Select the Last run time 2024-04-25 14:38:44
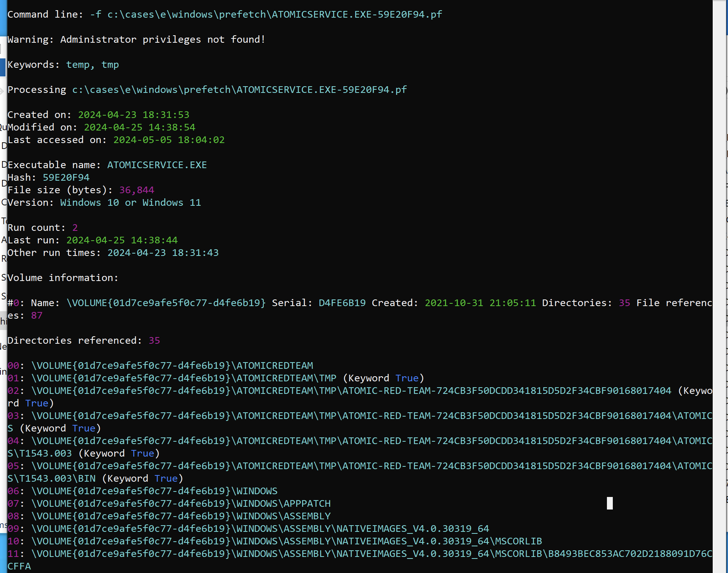The height and width of the screenshot is (573, 728). pyautogui.click(x=122, y=240)
